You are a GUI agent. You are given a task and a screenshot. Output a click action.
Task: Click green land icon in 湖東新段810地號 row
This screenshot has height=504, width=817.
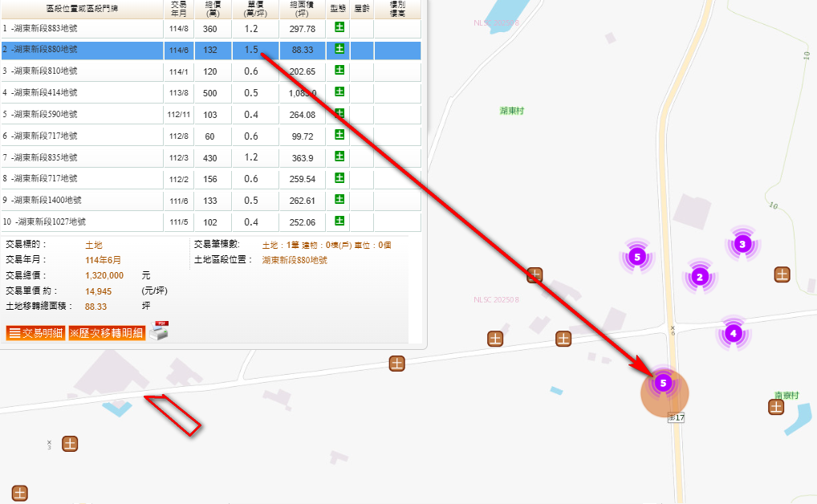pos(339,71)
